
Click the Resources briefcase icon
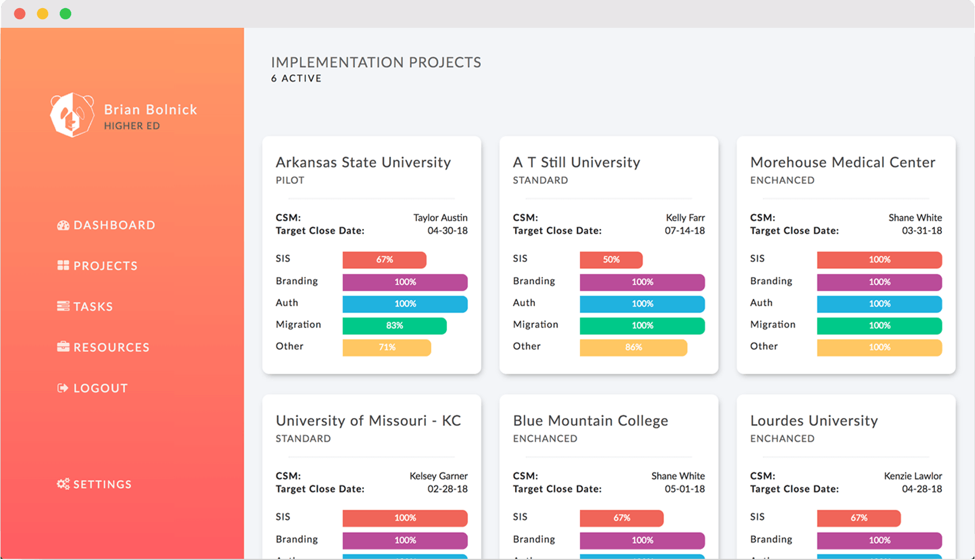point(63,346)
